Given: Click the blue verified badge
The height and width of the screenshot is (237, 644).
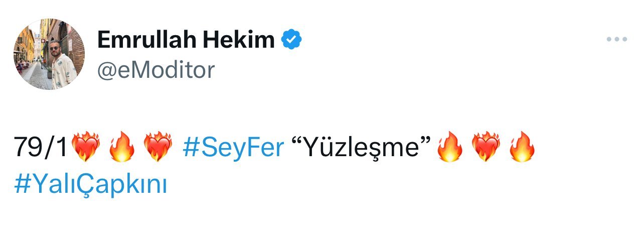Looking at the screenshot, I should pos(291,39).
